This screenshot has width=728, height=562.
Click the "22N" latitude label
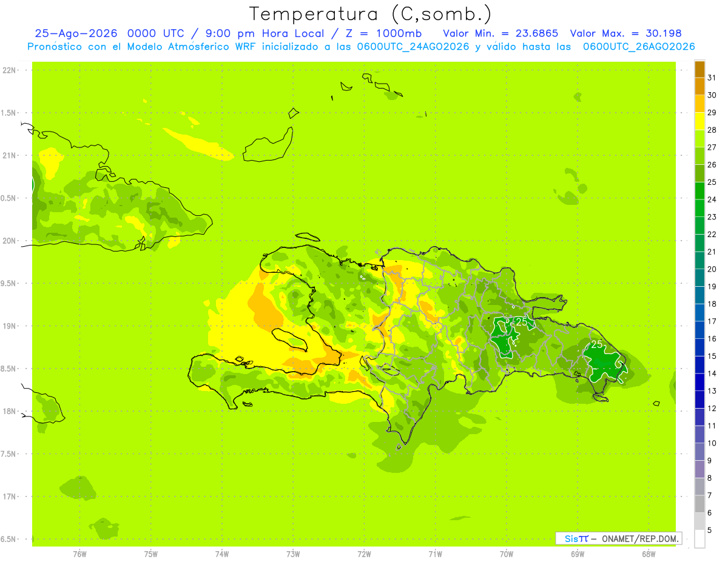pyautogui.click(x=10, y=70)
